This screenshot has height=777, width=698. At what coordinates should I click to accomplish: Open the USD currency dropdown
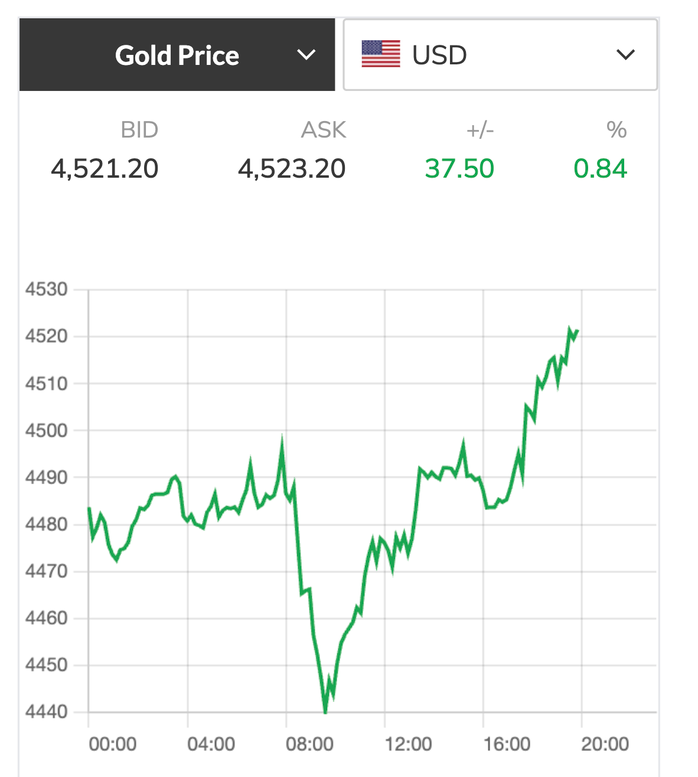[499, 54]
